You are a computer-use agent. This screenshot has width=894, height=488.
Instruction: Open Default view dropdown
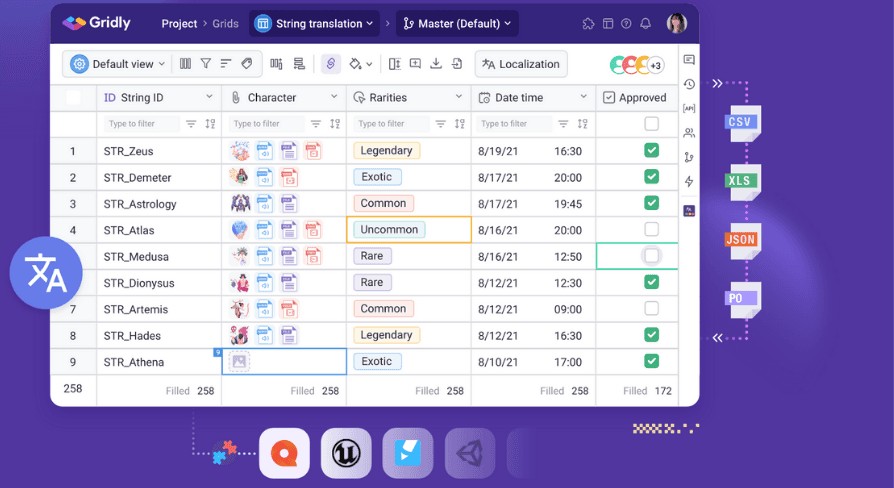point(118,64)
